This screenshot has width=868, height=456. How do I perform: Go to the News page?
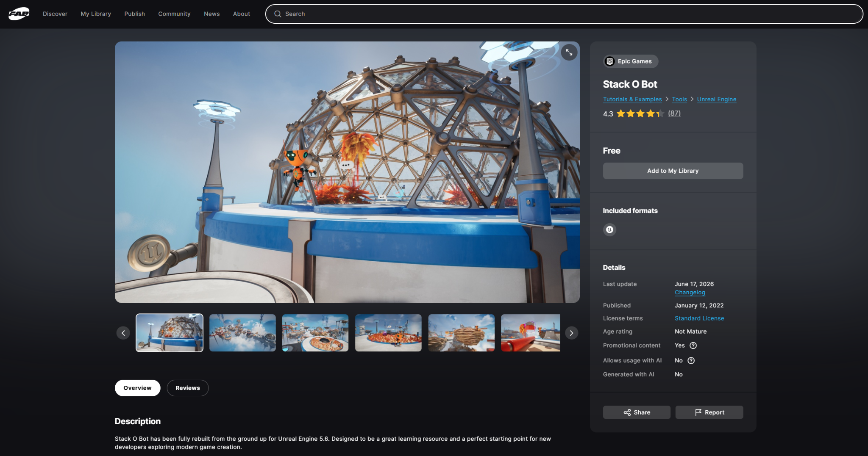pos(212,14)
